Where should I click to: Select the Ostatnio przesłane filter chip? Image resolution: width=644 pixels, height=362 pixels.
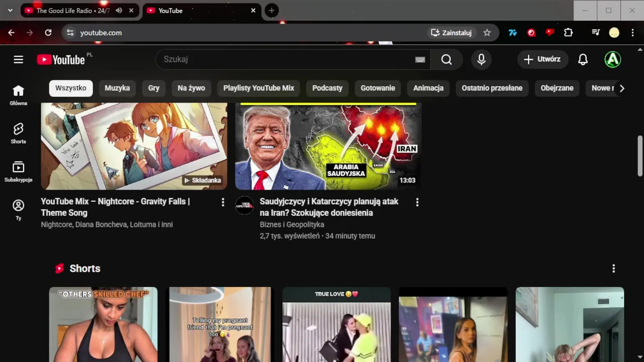(x=492, y=88)
